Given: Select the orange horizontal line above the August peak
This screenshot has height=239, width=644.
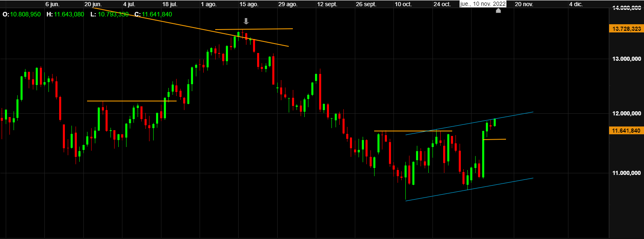Looking at the screenshot, I should 254,29.
